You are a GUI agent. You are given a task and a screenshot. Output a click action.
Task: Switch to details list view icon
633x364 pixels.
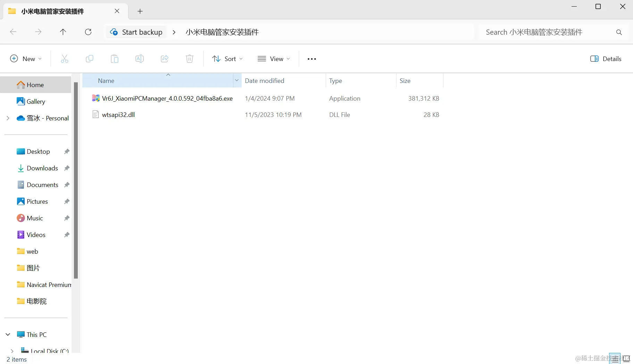(x=615, y=359)
